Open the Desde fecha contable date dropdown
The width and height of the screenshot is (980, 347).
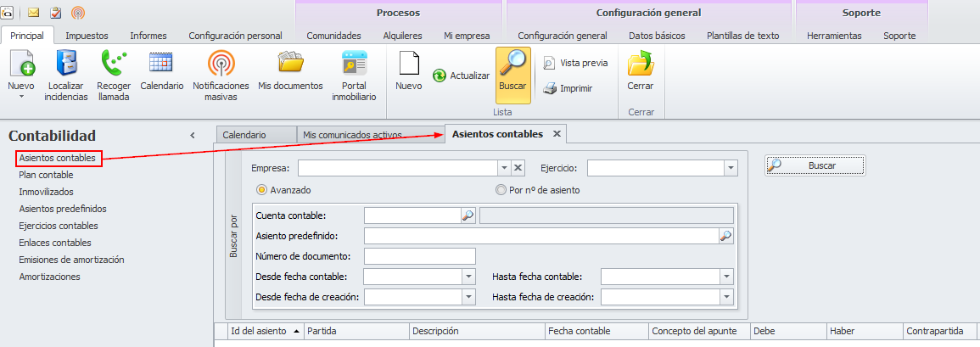(468, 277)
